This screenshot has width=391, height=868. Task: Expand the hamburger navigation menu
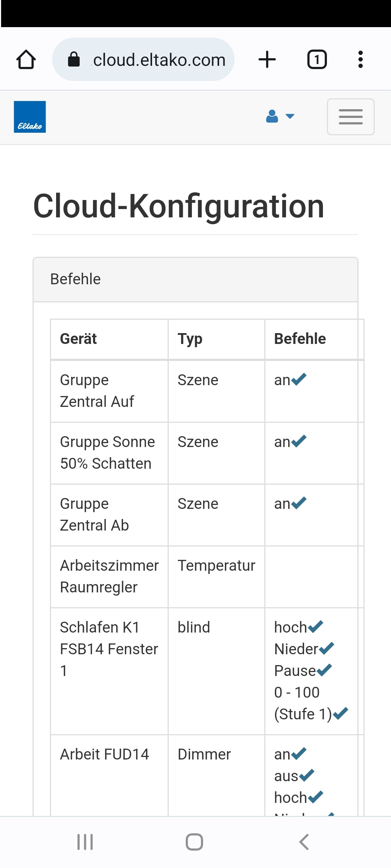[350, 117]
